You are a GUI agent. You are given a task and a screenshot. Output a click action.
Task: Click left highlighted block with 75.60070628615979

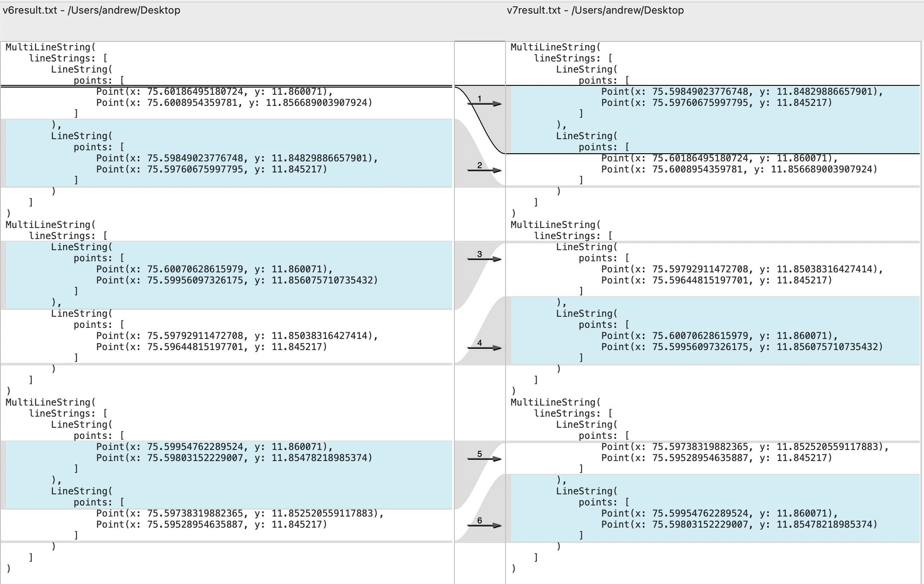(228, 274)
